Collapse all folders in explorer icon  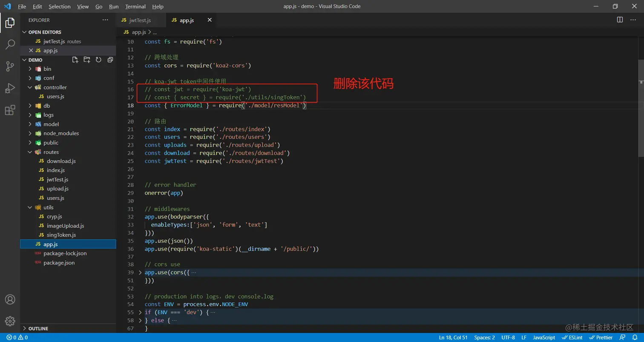click(110, 60)
